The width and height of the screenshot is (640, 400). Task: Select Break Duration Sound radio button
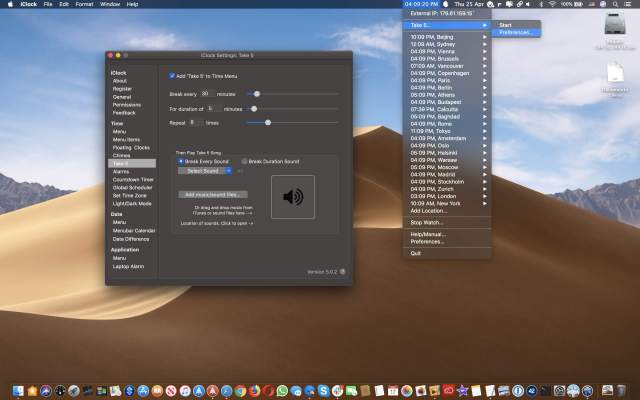click(x=244, y=161)
